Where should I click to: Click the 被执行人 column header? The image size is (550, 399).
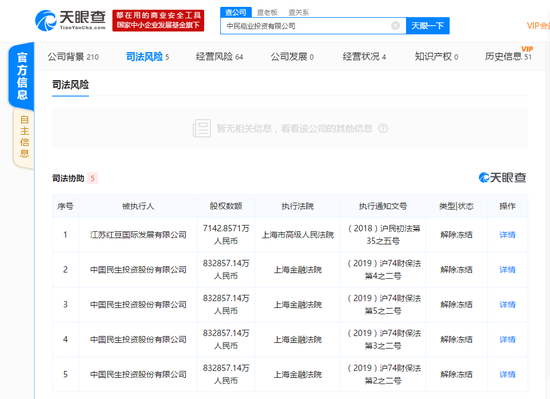(138, 206)
